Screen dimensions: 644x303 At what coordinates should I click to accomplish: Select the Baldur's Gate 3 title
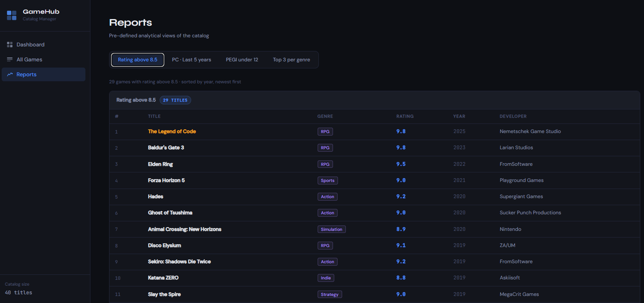click(166, 148)
